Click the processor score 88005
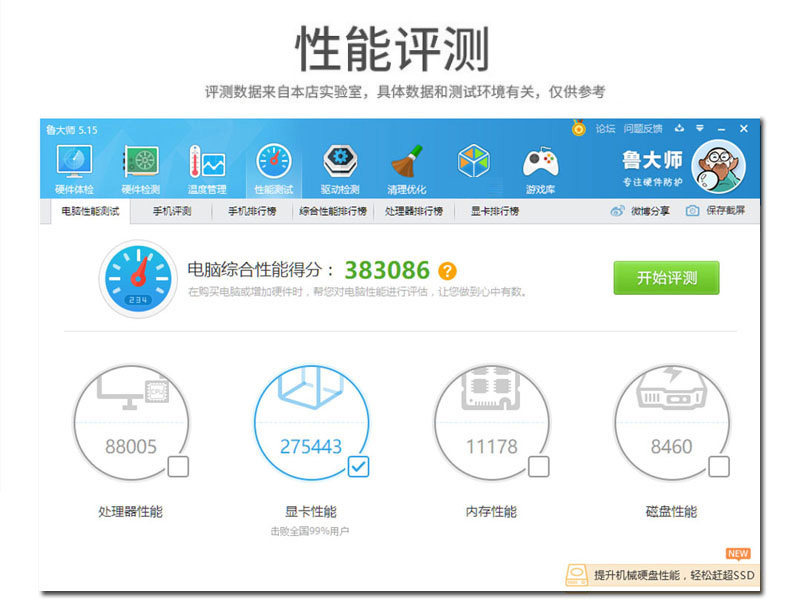This screenshot has height=600, width=800. [131, 447]
